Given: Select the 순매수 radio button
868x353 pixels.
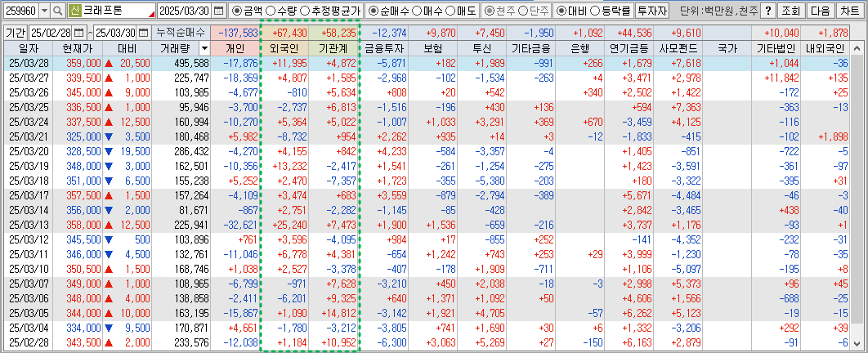Looking at the screenshot, I should pos(373,11).
